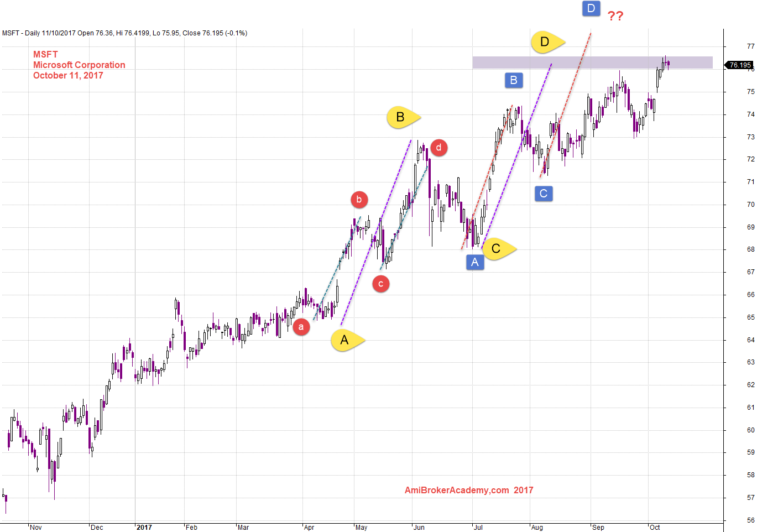Image resolution: width=757 pixels, height=532 pixels.
Task: Click the Jul label on time axis
Action: tap(478, 528)
